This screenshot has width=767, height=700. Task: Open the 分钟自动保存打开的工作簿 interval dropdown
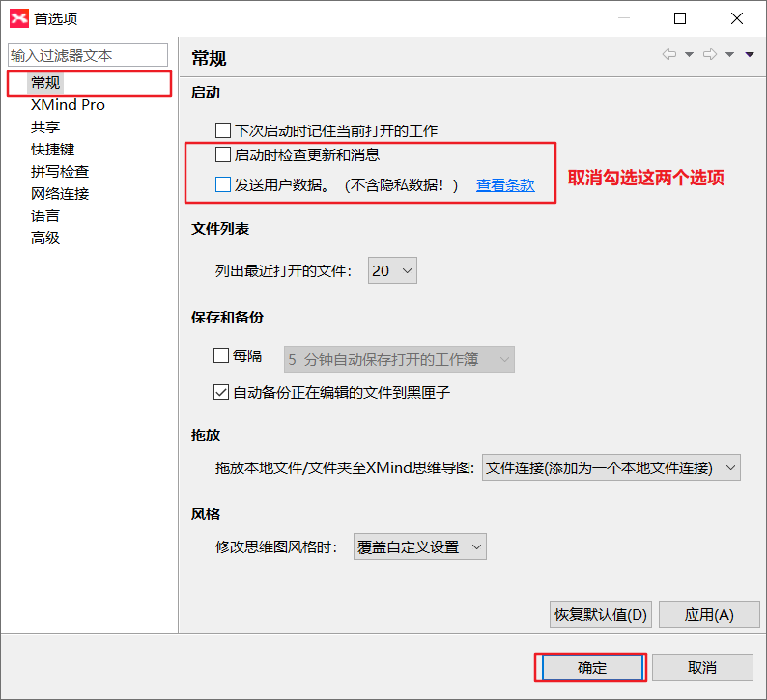click(x=399, y=359)
